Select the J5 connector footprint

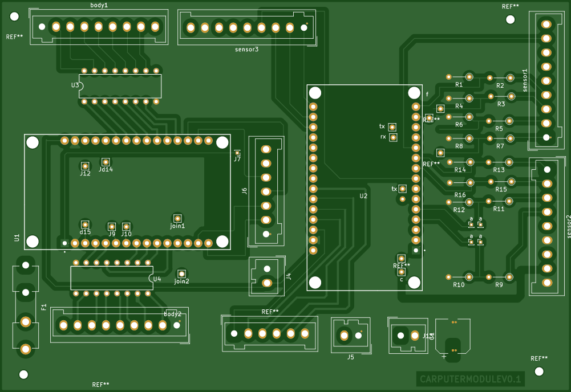351,335
